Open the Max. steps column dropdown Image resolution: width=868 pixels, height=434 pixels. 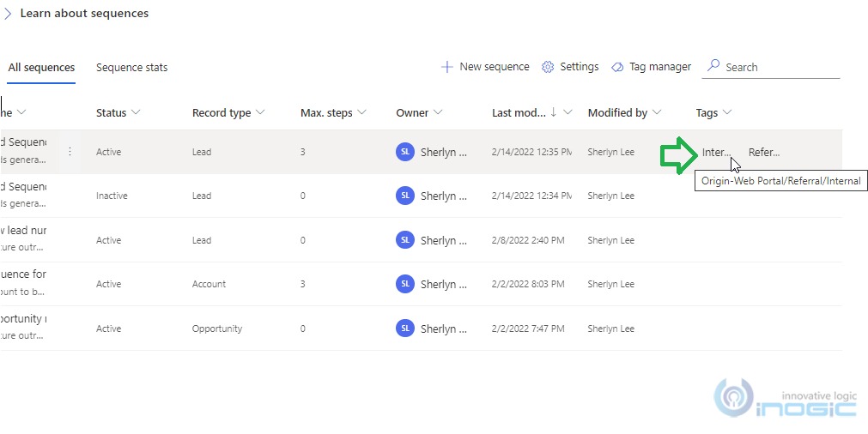click(361, 112)
